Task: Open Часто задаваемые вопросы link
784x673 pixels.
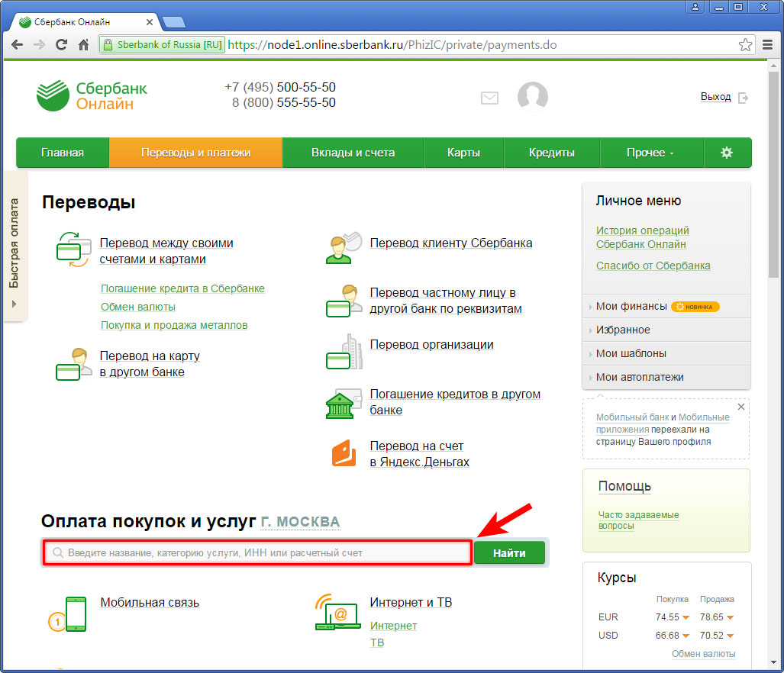Action: 638,520
